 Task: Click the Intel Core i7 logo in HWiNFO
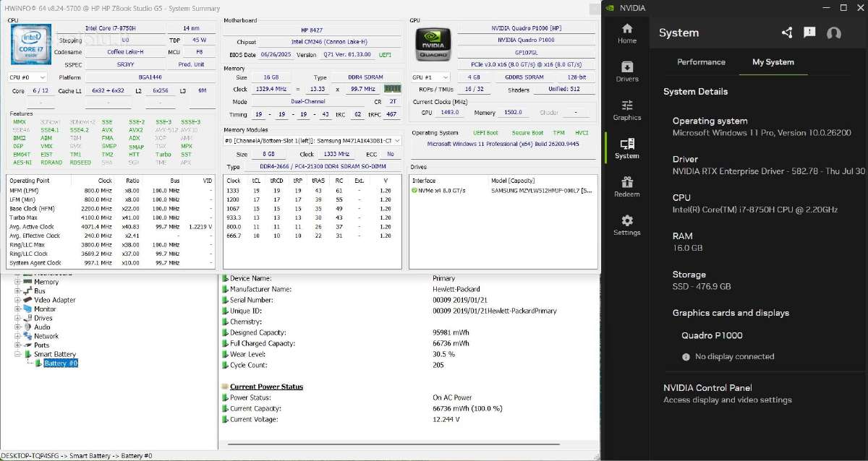pyautogui.click(x=30, y=45)
